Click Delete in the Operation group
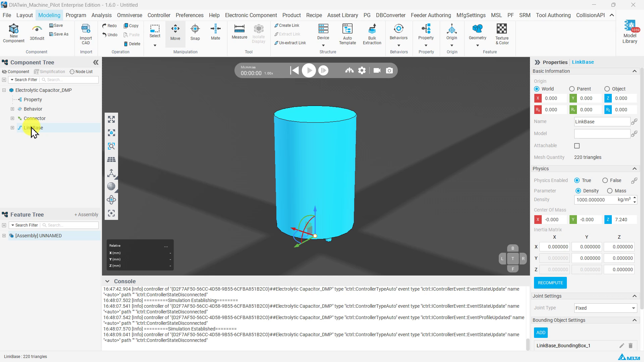This screenshot has height=362, width=644. point(132,44)
